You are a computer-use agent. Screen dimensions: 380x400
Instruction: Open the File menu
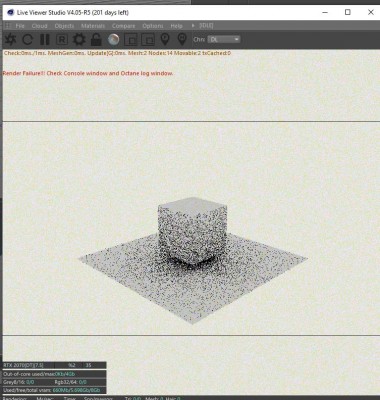click(x=20, y=26)
